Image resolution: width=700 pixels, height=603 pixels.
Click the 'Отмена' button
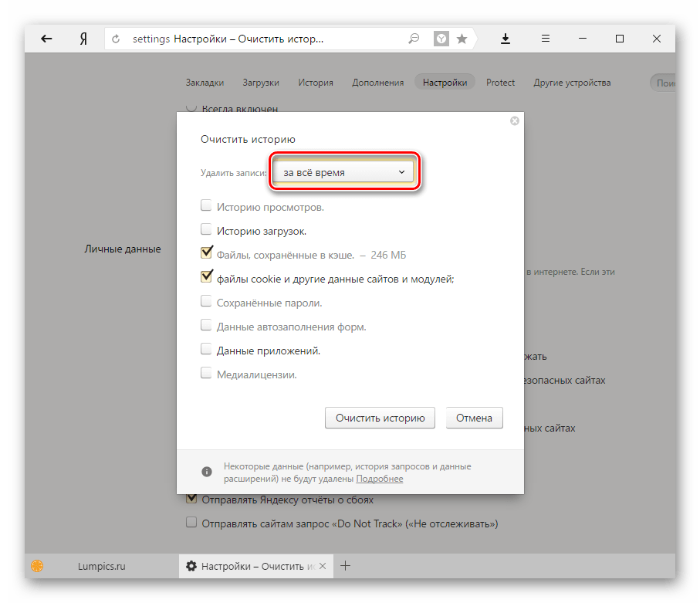pos(474,418)
